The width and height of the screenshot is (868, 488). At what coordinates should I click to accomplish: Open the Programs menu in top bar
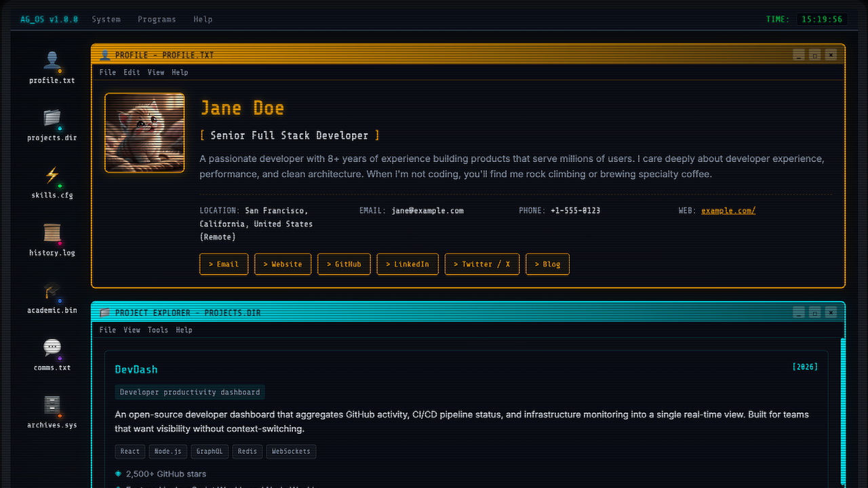157,19
